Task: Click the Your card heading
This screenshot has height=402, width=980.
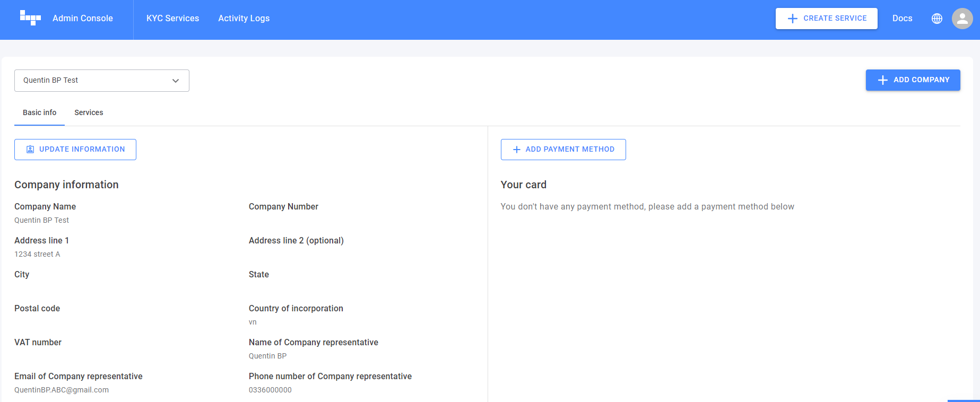Action: pos(523,185)
